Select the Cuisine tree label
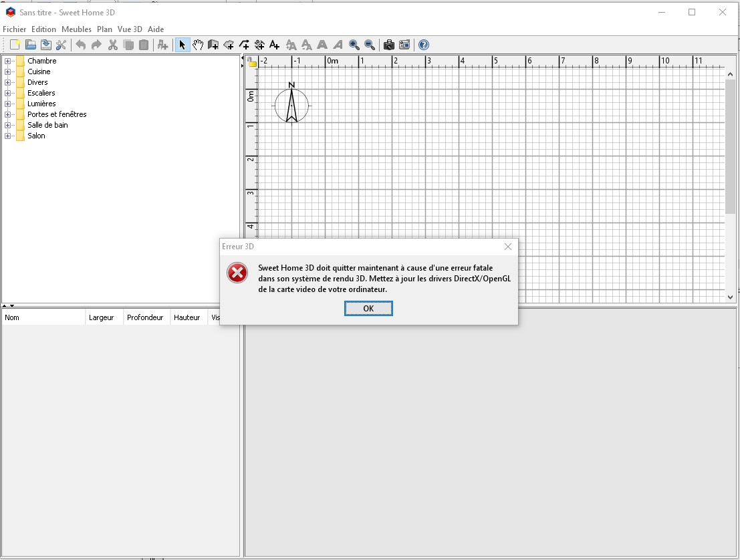Screen dimensions: 740x560 pos(39,72)
